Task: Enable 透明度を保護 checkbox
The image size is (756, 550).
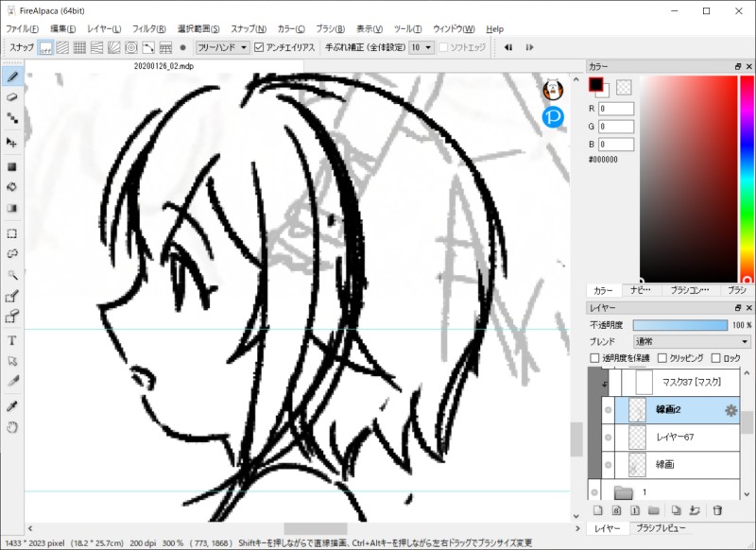Action: pos(594,358)
